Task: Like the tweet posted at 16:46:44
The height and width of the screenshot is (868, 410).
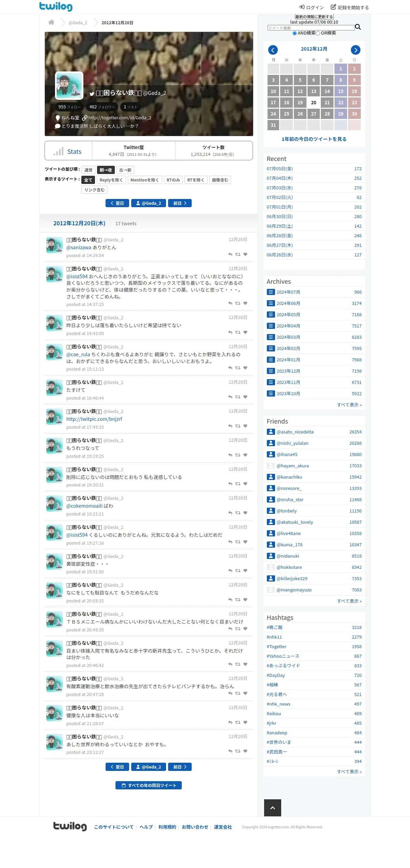Action: (x=245, y=397)
